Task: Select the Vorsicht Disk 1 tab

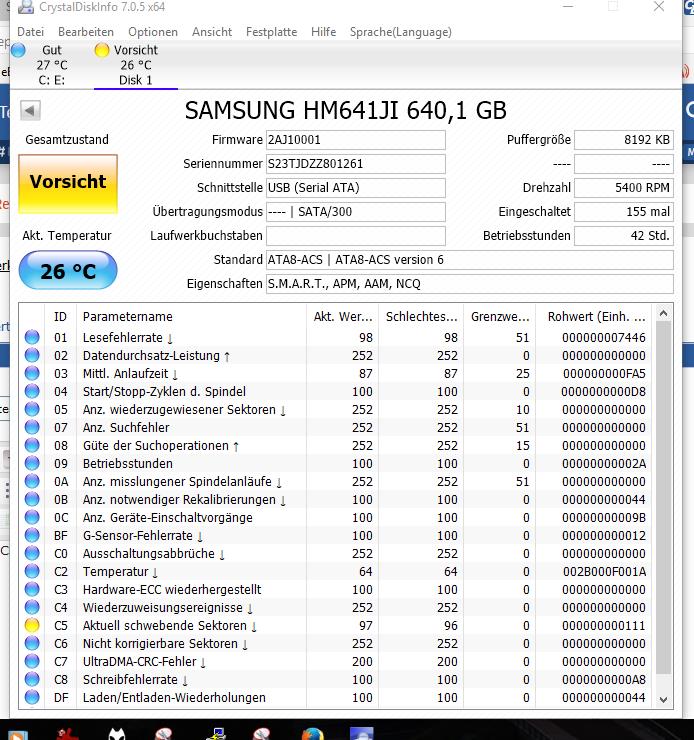Action: click(135, 65)
